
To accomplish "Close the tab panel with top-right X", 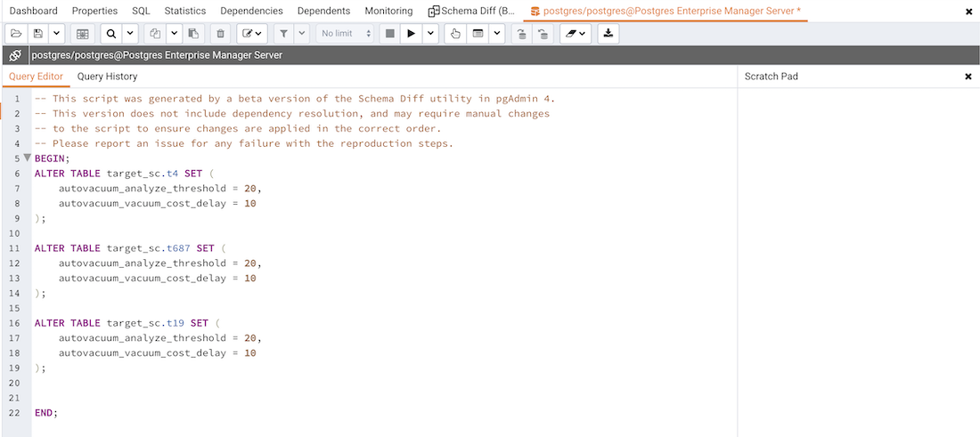I will click(x=968, y=12).
